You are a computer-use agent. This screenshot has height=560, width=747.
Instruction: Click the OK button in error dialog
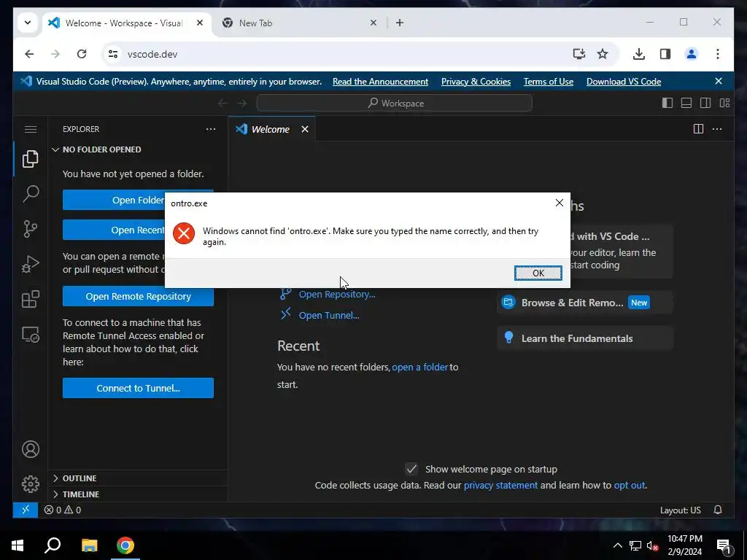click(538, 273)
